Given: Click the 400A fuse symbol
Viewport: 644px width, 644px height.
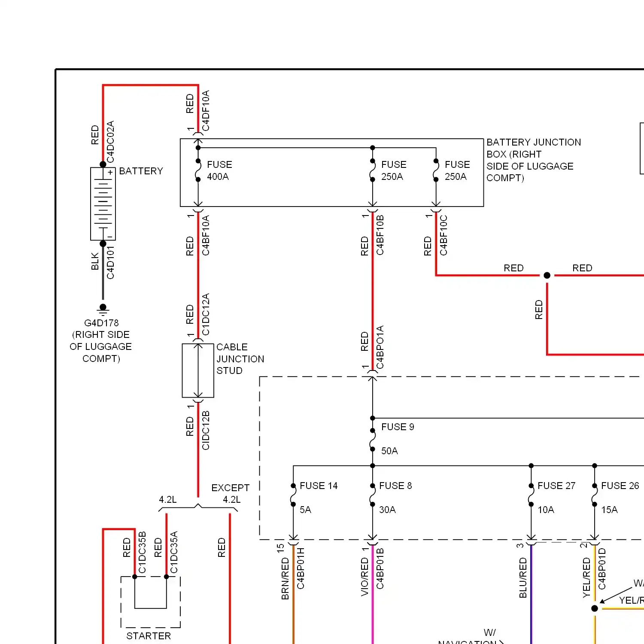Looking at the screenshot, I should [198, 170].
